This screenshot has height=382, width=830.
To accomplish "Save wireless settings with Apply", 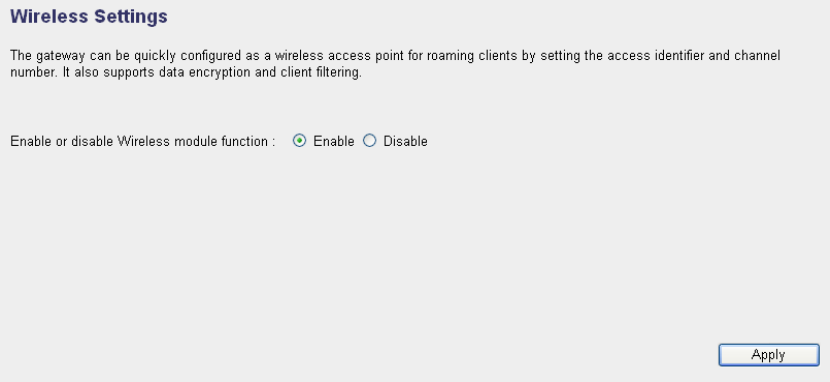I will click(769, 355).
